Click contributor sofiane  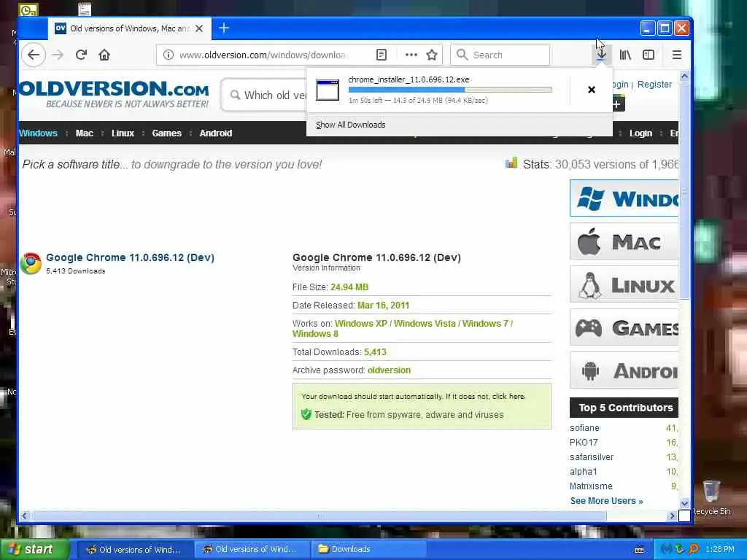[584, 428]
